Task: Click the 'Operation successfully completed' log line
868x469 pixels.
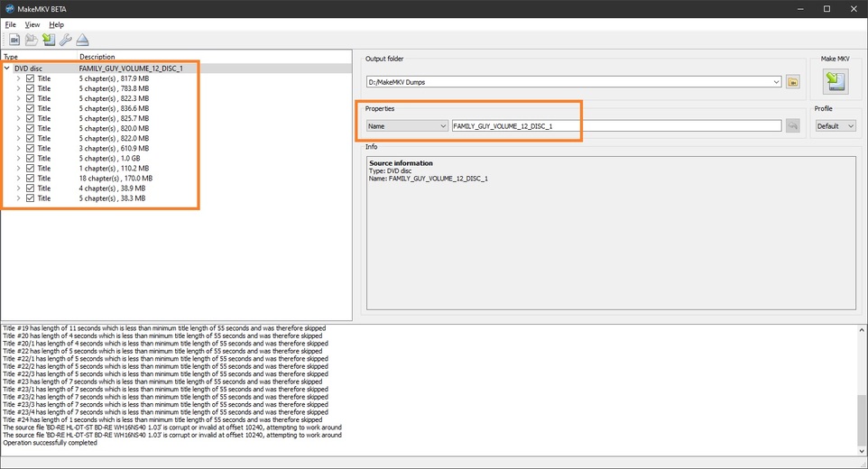Action: (x=50, y=443)
